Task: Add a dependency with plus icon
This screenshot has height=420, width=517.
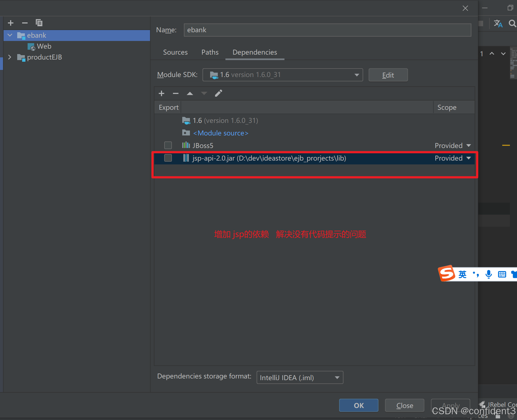Action: coord(161,93)
